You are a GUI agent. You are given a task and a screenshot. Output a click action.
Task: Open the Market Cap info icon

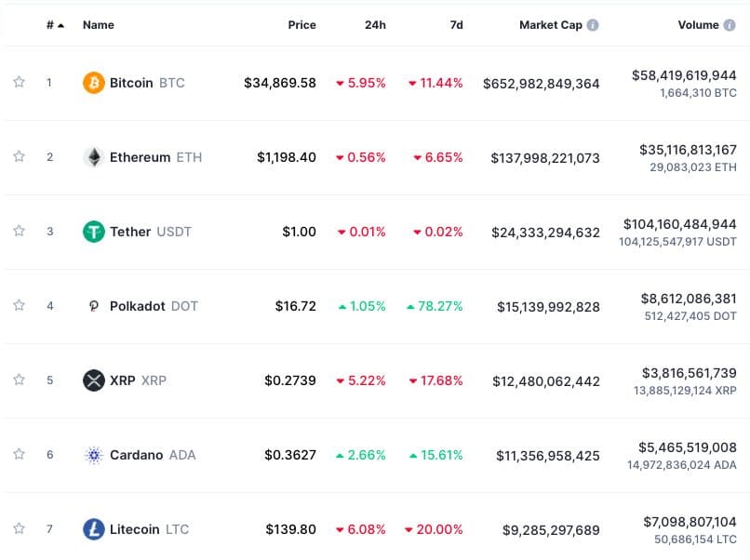593,25
